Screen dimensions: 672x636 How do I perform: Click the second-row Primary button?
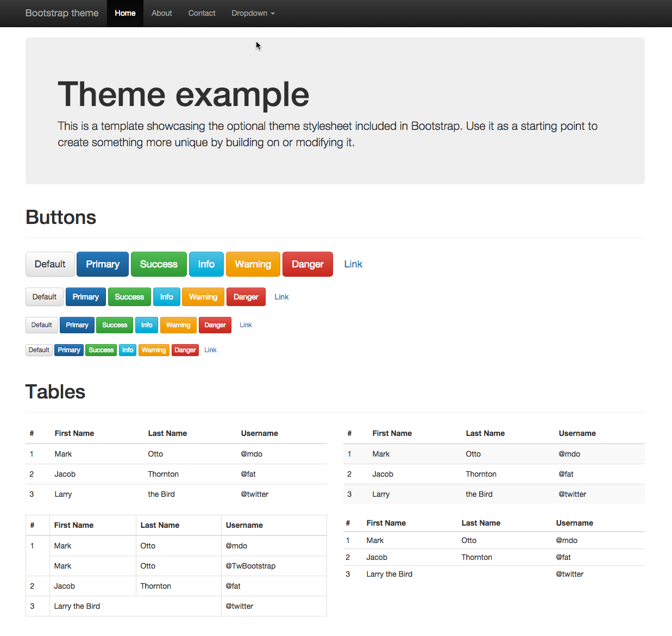(x=86, y=297)
